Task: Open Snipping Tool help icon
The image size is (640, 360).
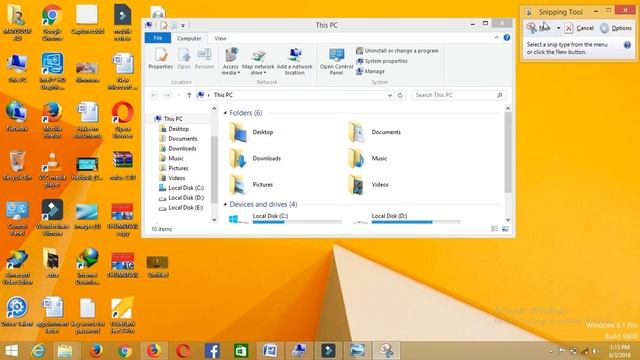Action: coord(627,45)
